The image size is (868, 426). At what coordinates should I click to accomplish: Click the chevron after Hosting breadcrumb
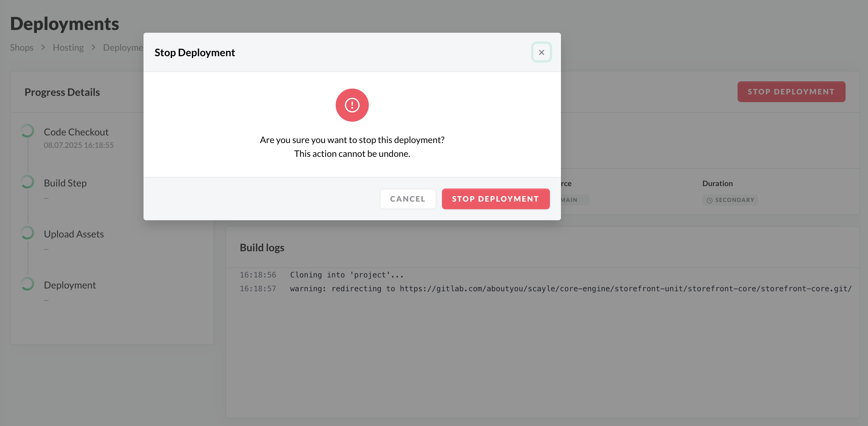click(x=93, y=48)
